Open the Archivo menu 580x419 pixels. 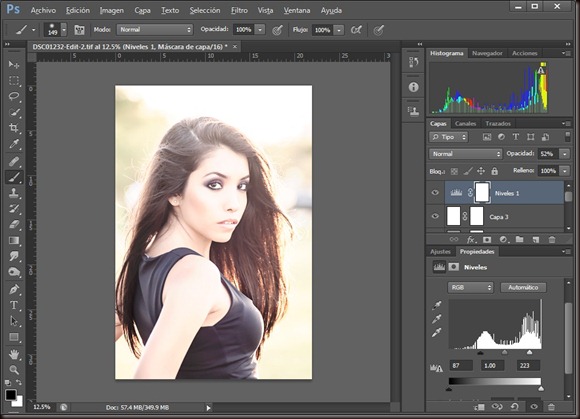tap(43, 10)
